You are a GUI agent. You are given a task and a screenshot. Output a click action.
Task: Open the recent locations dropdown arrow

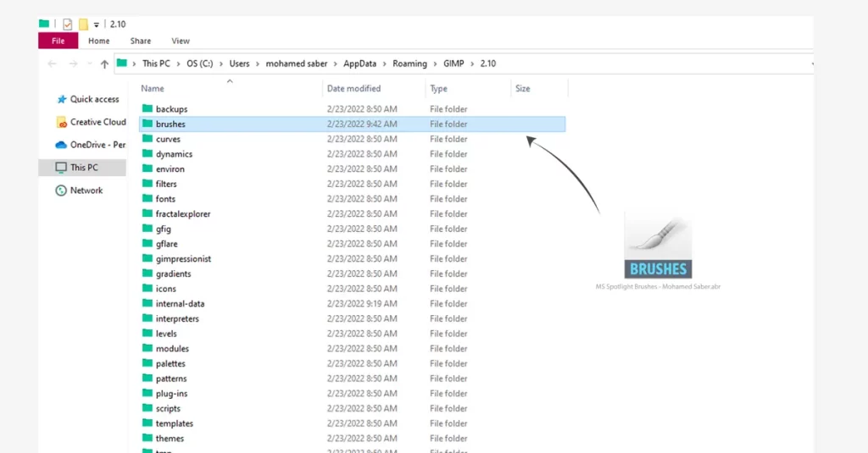click(90, 64)
